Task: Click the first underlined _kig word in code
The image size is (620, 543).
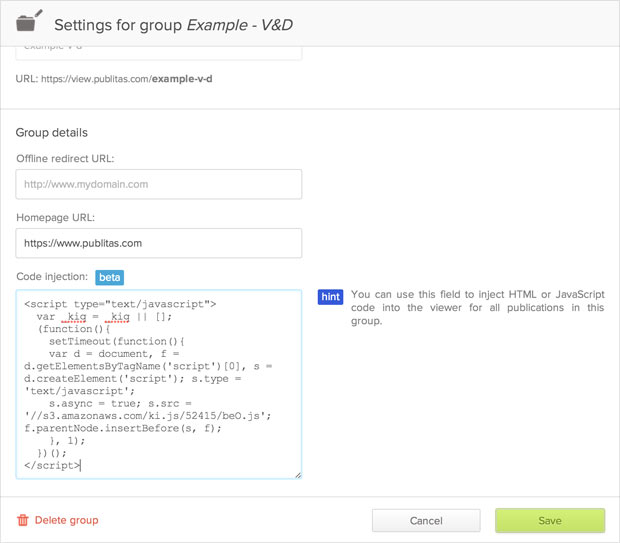Action: 74,316
